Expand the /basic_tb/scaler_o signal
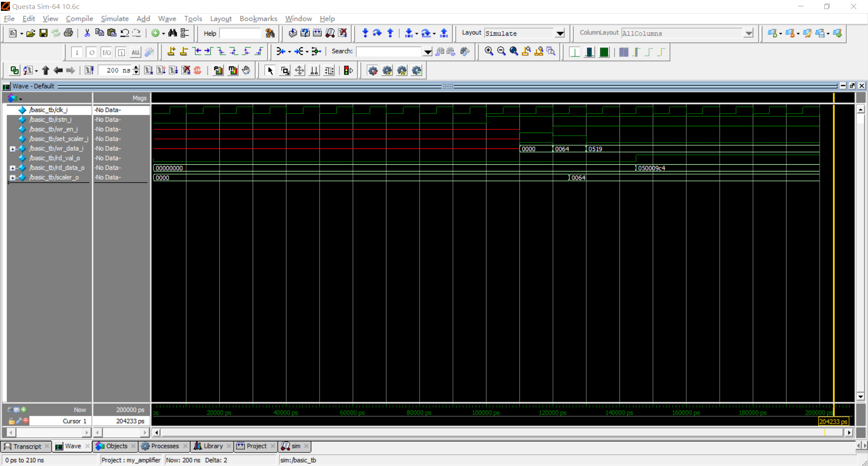Viewport: 868px width, 466px height. coord(13,177)
